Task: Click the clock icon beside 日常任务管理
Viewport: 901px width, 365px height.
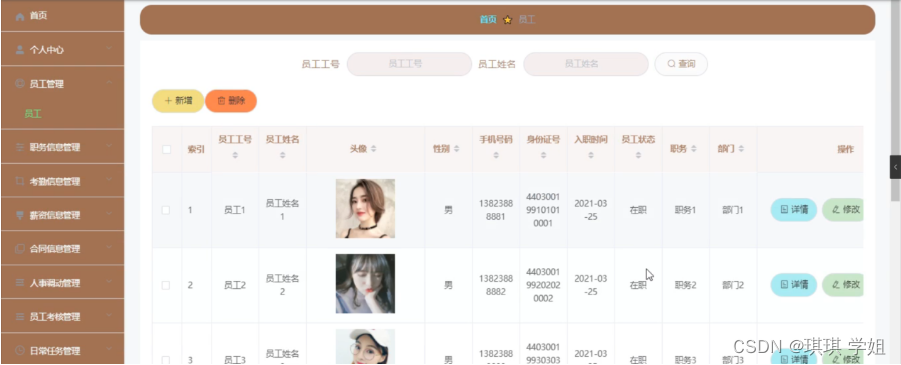Action: click(x=20, y=350)
